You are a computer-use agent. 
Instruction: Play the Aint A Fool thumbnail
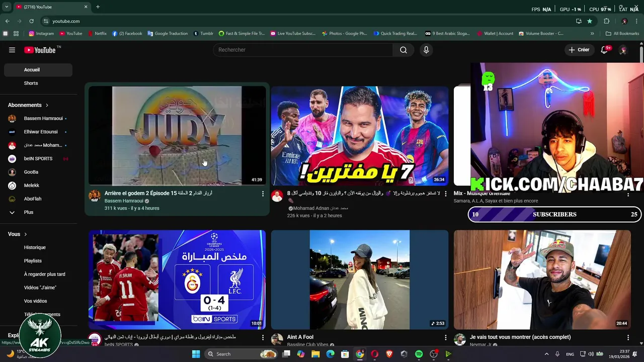pos(360,280)
